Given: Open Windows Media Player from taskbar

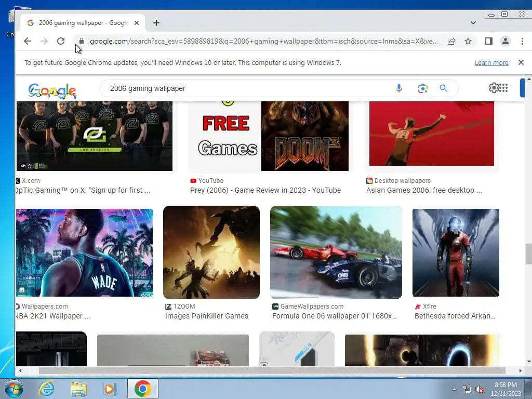Looking at the screenshot, I should click(109, 389).
